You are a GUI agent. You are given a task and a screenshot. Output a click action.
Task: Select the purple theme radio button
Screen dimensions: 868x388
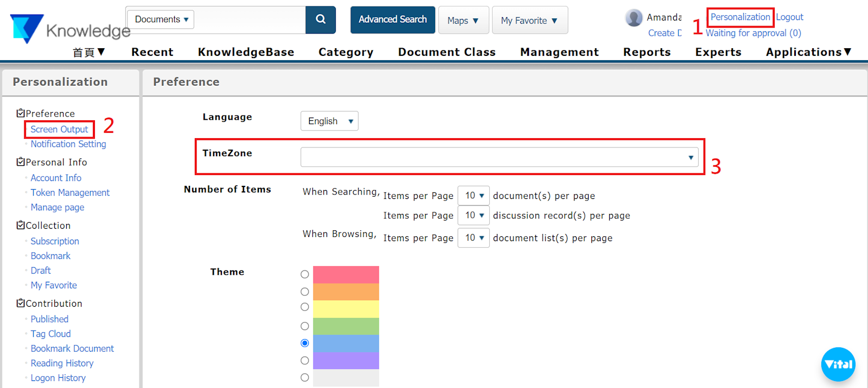[x=305, y=360]
